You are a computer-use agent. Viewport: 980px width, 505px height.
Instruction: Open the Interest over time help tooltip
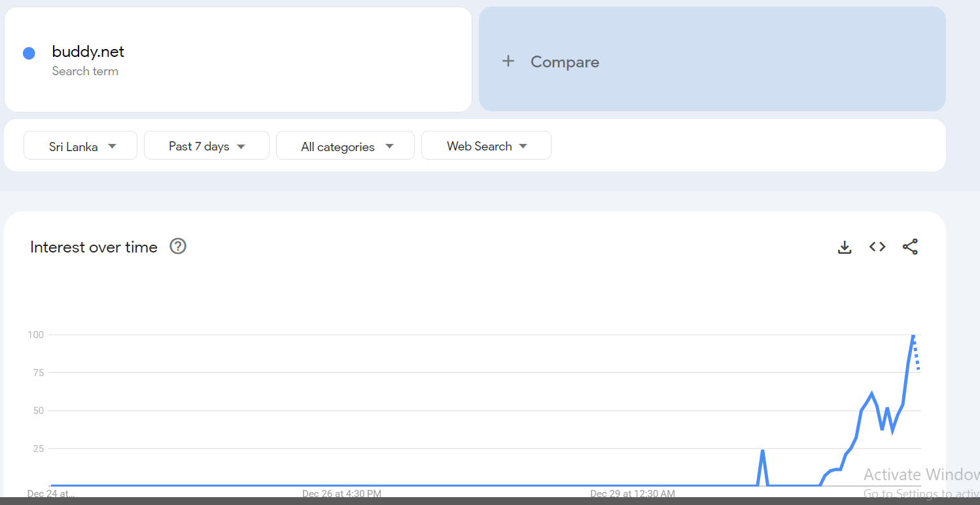pyautogui.click(x=178, y=247)
